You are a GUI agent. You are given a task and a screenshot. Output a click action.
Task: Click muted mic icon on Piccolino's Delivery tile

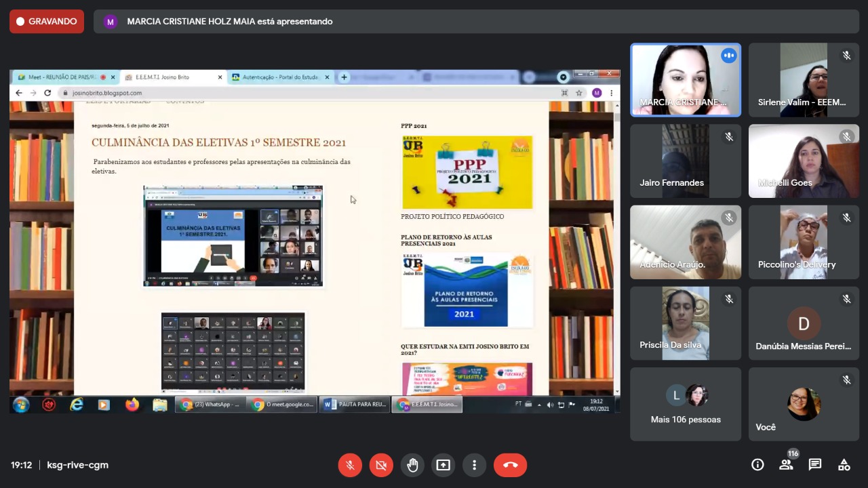click(846, 218)
